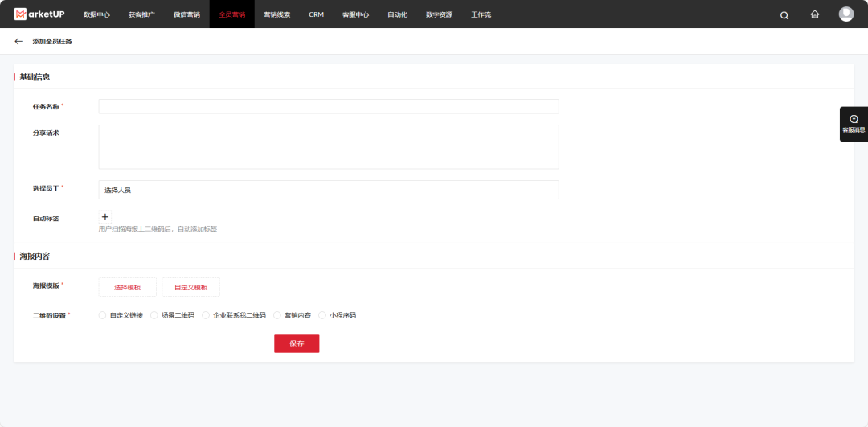Click the 基础信息 section heading
This screenshot has height=427, width=868.
[x=35, y=77]
